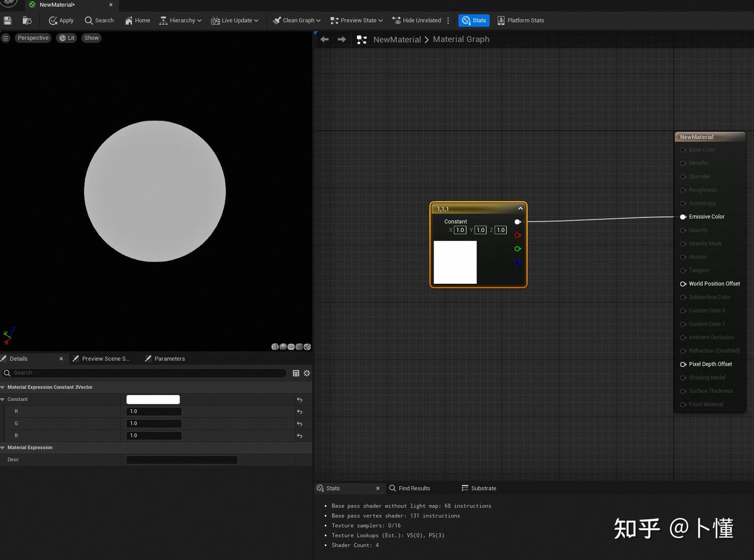Open the Preview State dropdown
Viewport: 754px width, 560px height.
[x=357, y=20]
